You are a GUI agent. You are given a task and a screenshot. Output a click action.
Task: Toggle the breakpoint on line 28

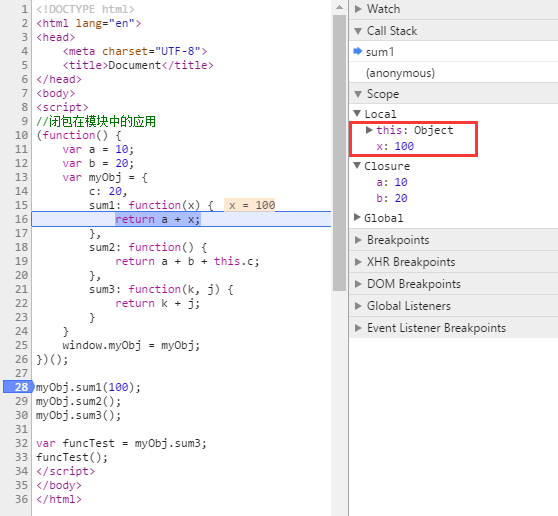18,387
